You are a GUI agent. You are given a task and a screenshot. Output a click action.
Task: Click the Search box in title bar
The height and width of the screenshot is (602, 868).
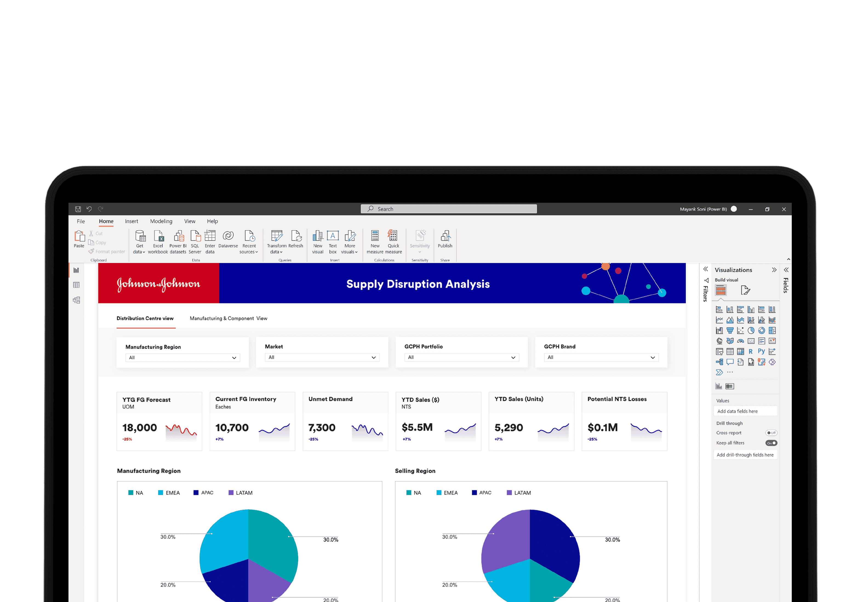(449, 209)
